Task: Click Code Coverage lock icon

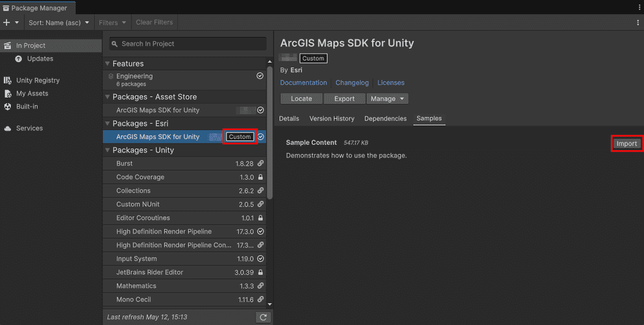Action: (260, 177)
